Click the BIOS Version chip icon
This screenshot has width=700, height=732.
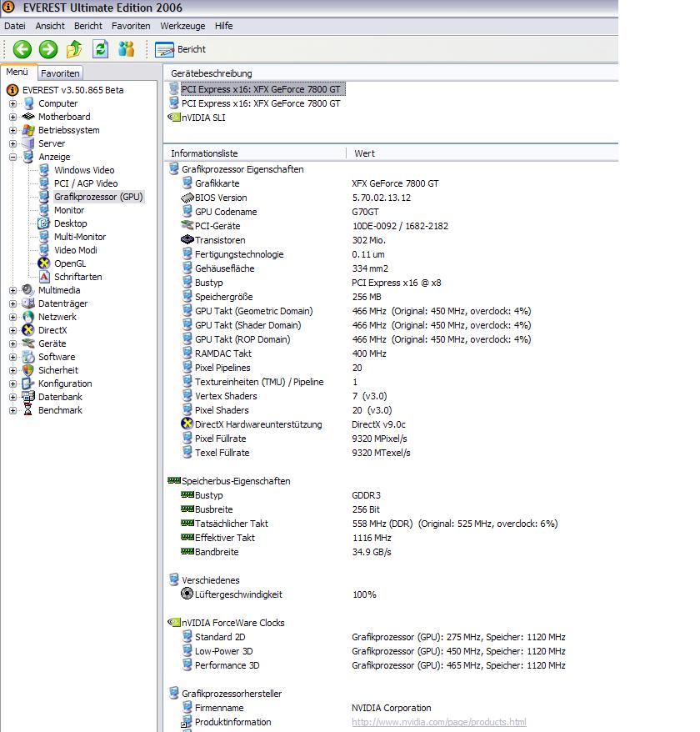tap(187, 198)
